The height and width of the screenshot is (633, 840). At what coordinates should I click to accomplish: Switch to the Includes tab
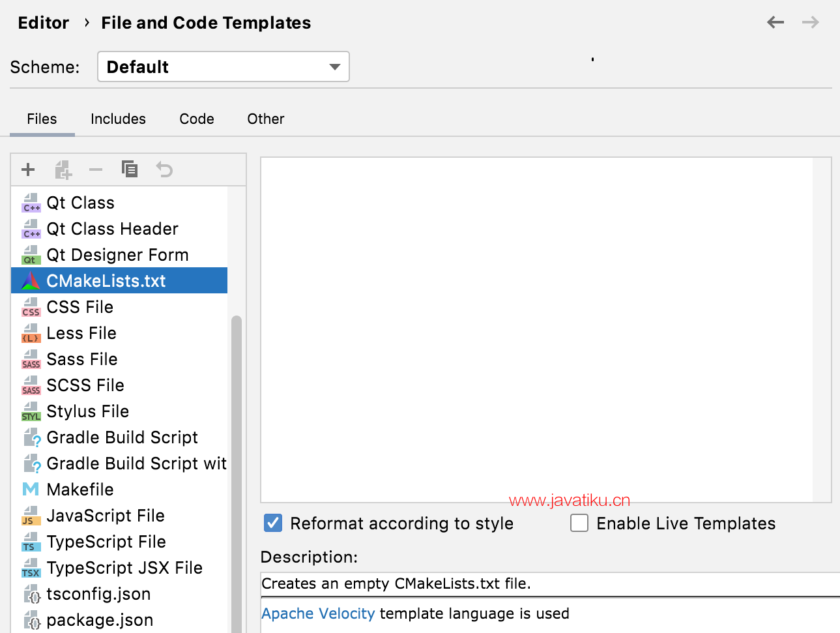[118, 119]
